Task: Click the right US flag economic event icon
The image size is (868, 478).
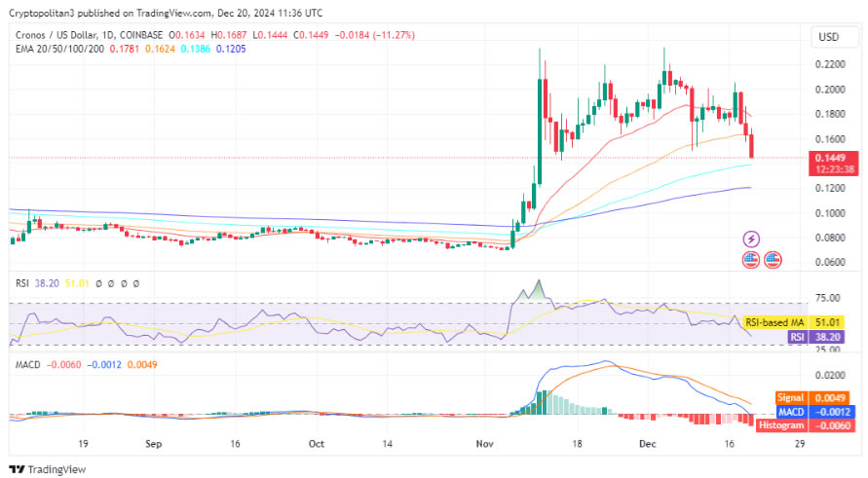Action: [773, 259]
